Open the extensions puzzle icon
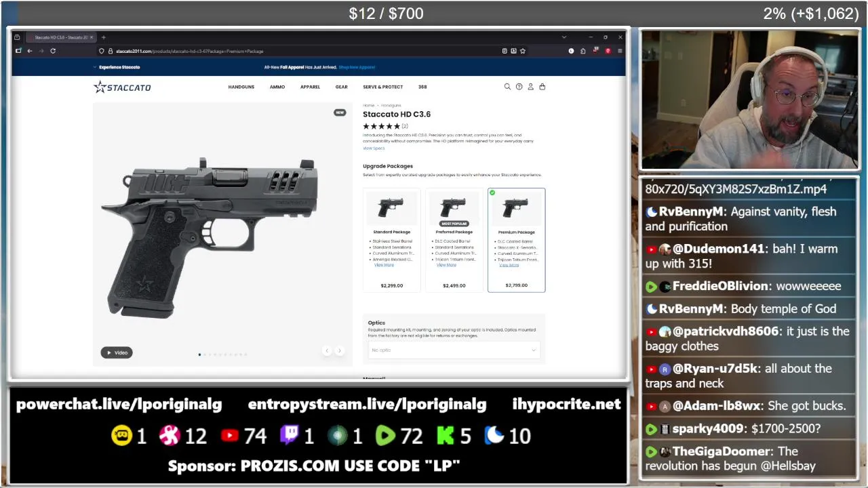Screen dimensions: 868x488 click(x=583, y=51)
